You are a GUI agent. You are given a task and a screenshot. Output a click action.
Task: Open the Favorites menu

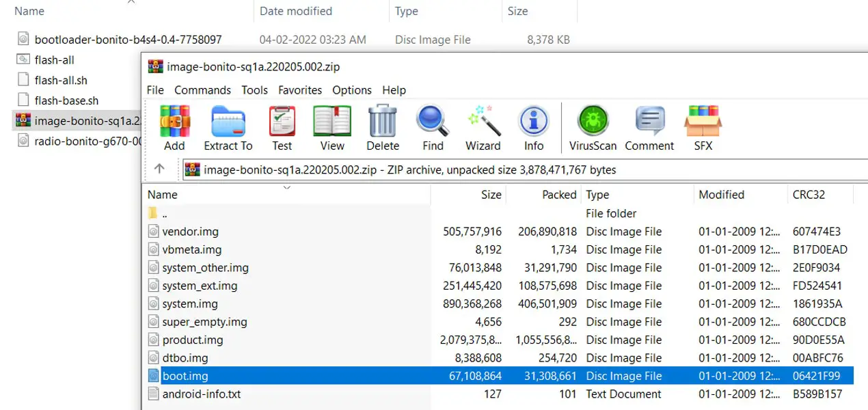300,90
